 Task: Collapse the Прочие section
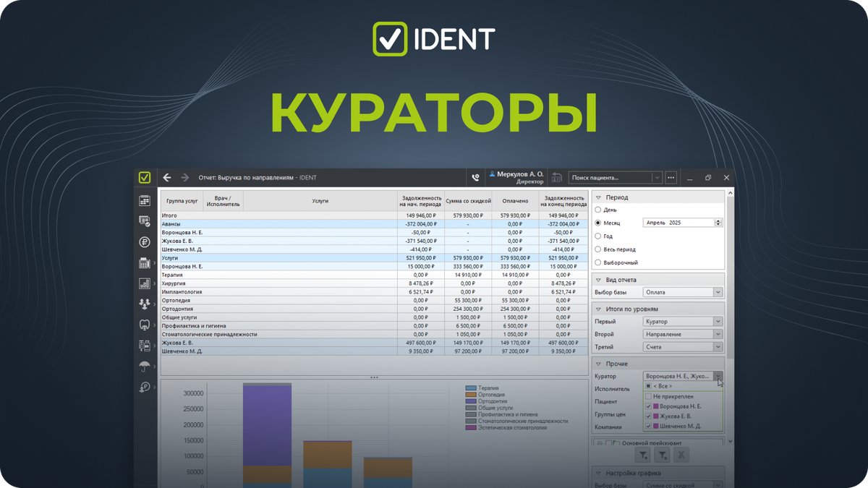[x=599, y=364]
